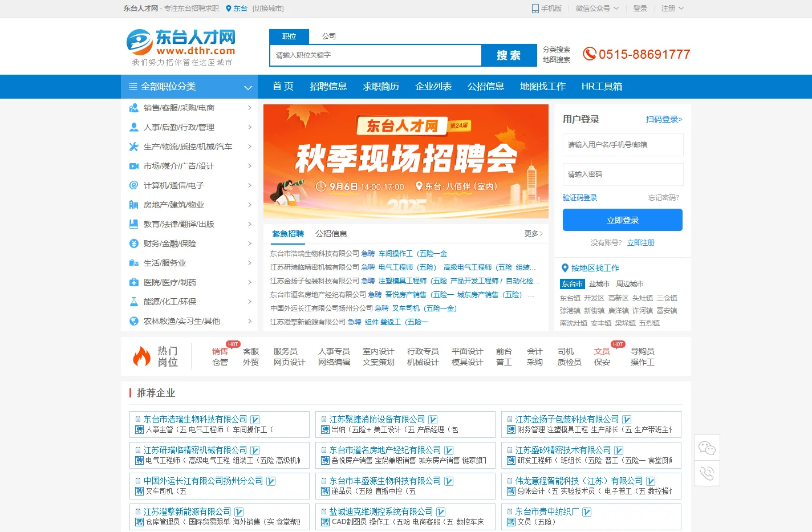Click the mobile phone icon for 手机版
The image size is (812, 532).
click(535, 9)
